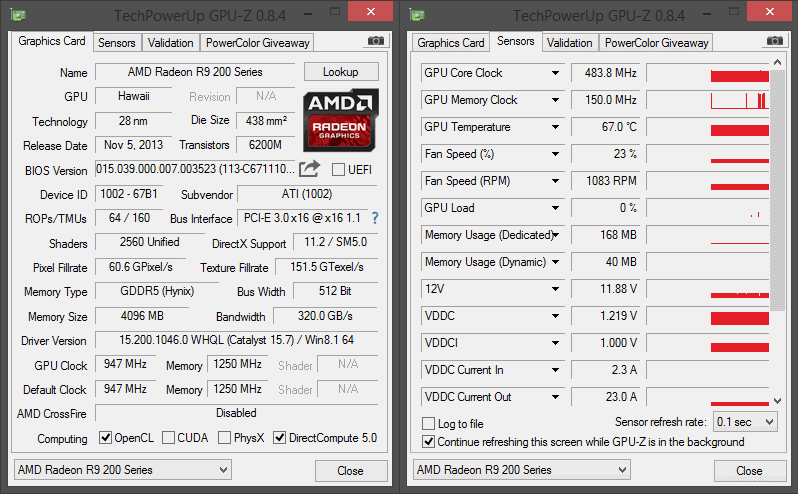This screenshot has width=798, height=494.
Task: Open PowerColor Giveaway tab in left window
Action: pyautogui.click(x=258, y=43)
